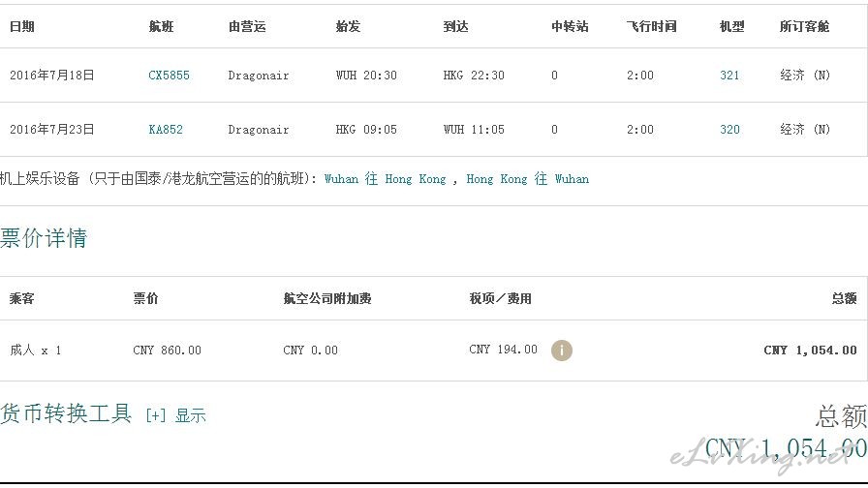Open flight number KA852 link

(x=166, y=130)
